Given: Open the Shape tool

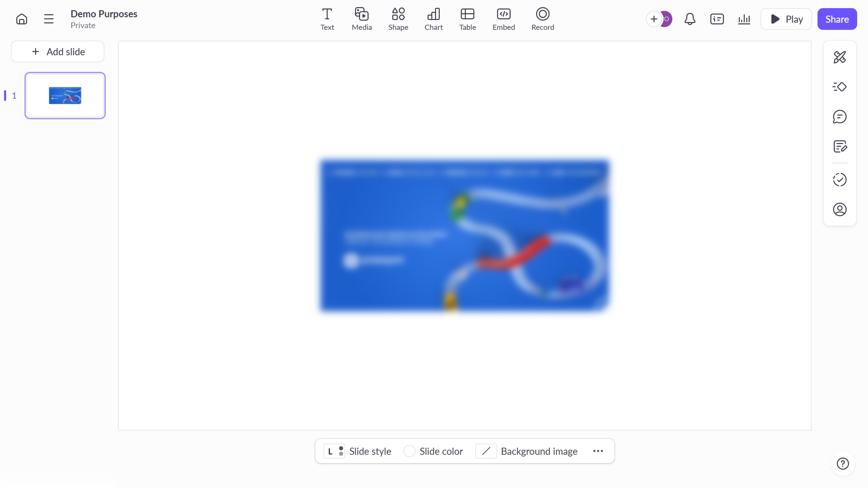Looking at the screenshot, I should coord(398,19).
